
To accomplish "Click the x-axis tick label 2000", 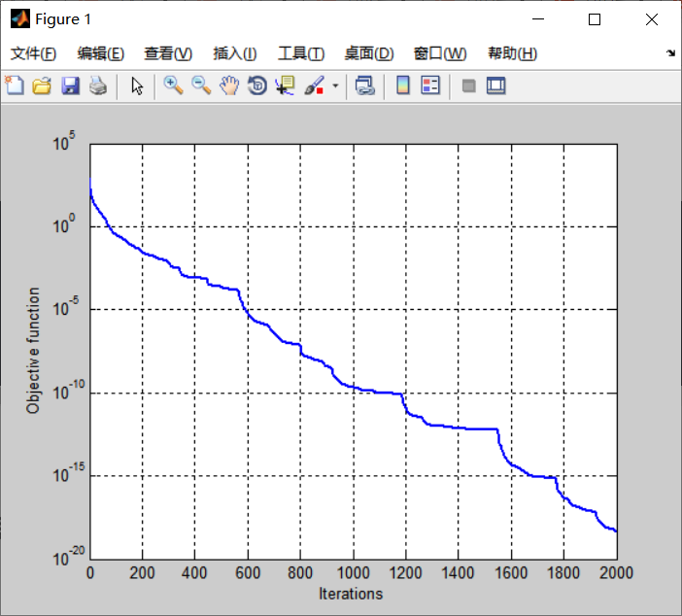I will click(616, 572).
